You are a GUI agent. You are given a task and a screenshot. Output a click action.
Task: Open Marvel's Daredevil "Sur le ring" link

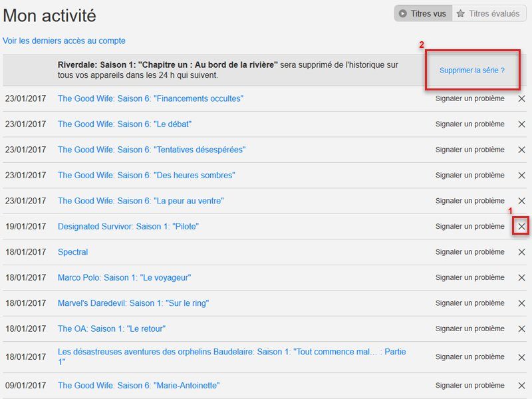pyautogui.click(x=134, y=303)
